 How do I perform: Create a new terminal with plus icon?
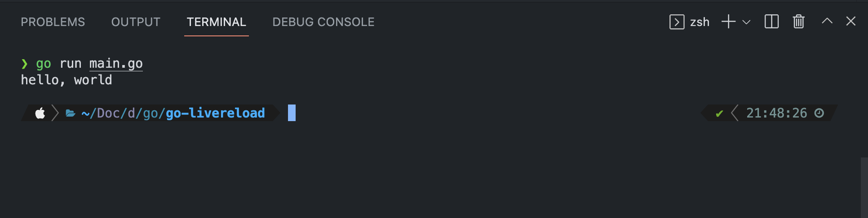click(728, 22)
